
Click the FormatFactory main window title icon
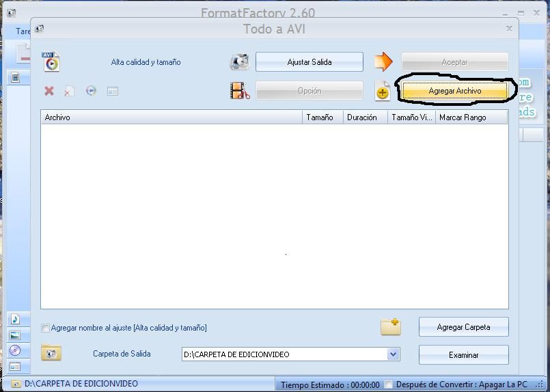coord(12,13)
